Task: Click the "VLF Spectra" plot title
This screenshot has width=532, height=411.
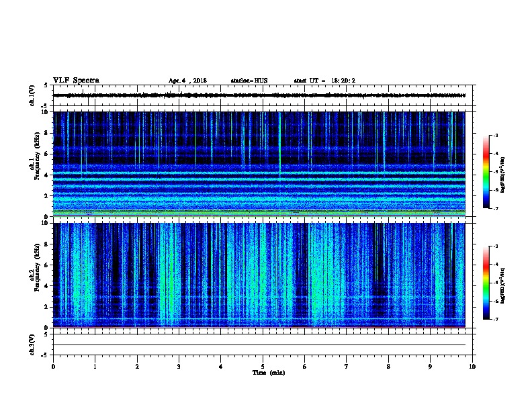Action: tap(76, 81)
